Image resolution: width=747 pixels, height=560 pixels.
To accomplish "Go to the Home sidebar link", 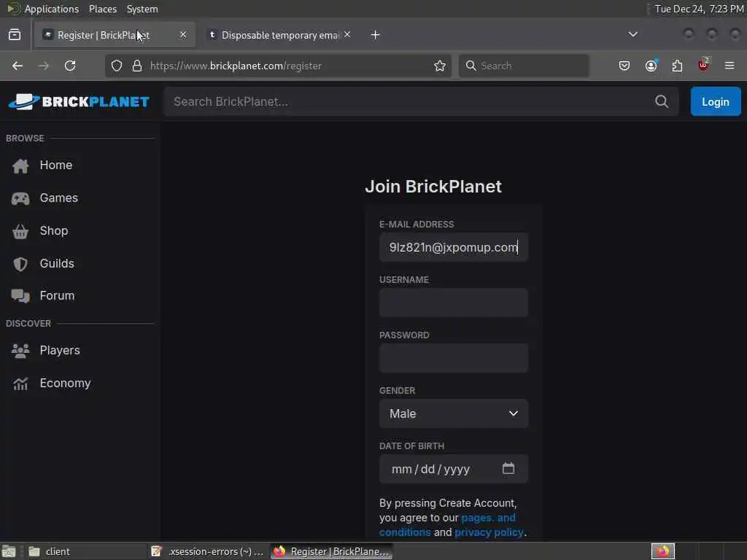I will (55, 166).
